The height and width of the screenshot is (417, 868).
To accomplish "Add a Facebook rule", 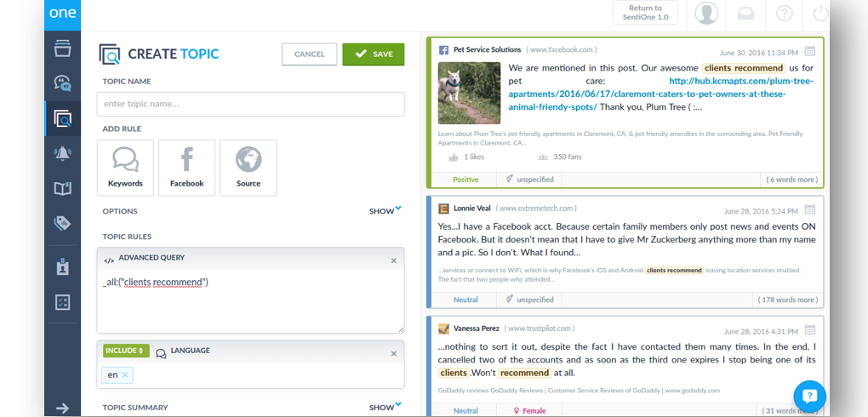I will (186, 168).
